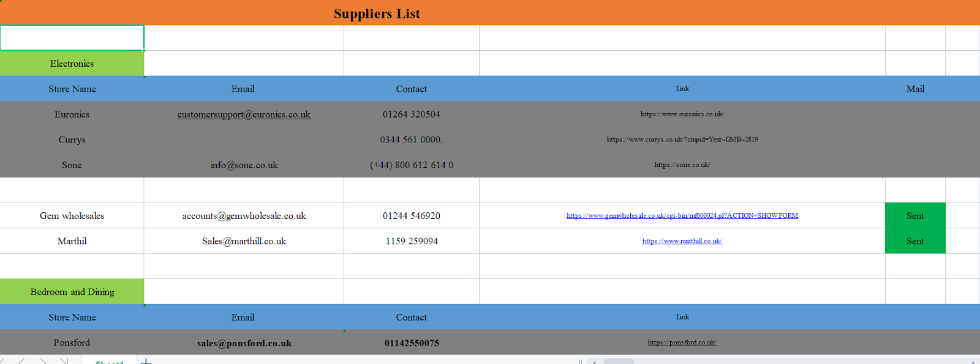Click Email header in Electronics section
The image size is (980, 364).
(243, 89)
